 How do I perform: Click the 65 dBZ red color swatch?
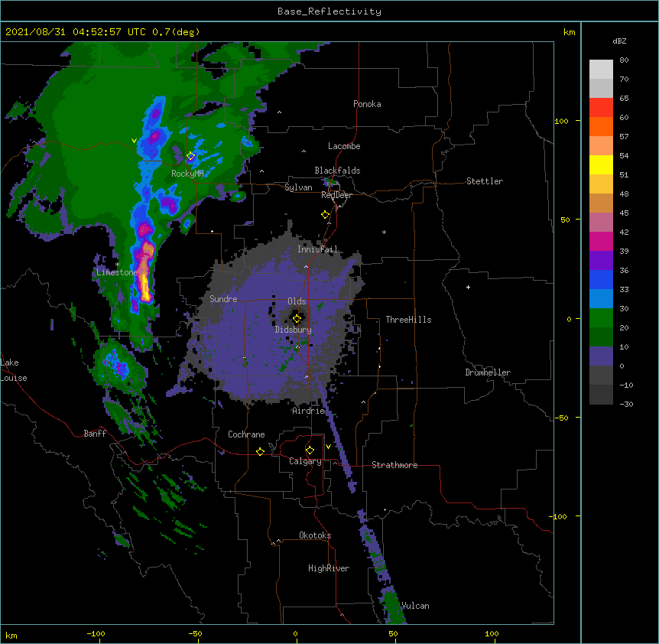[601, 107]
